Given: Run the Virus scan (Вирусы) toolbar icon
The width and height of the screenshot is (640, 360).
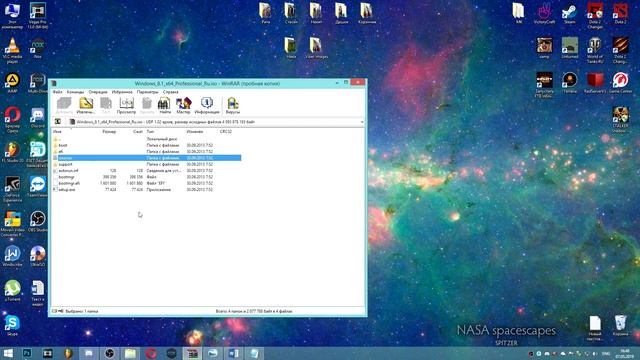Looking at the screenshot, I should [233, 105].
